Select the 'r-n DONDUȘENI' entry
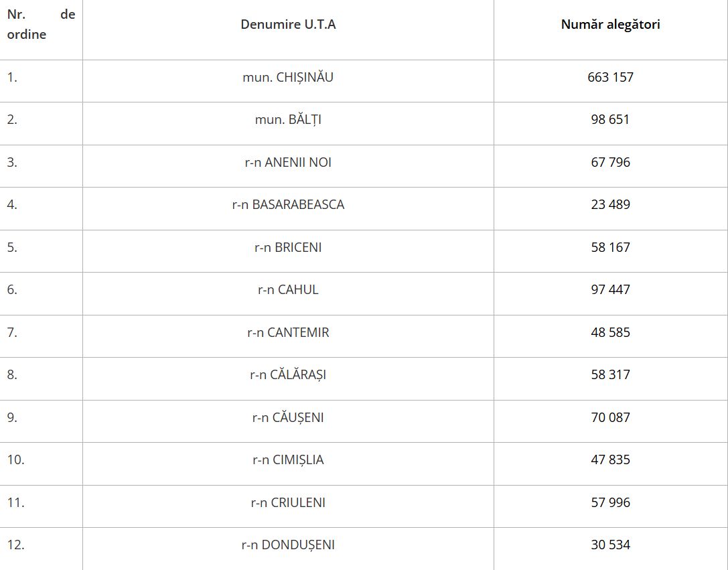This screenshot has width=728, height=570. (288, 545)
